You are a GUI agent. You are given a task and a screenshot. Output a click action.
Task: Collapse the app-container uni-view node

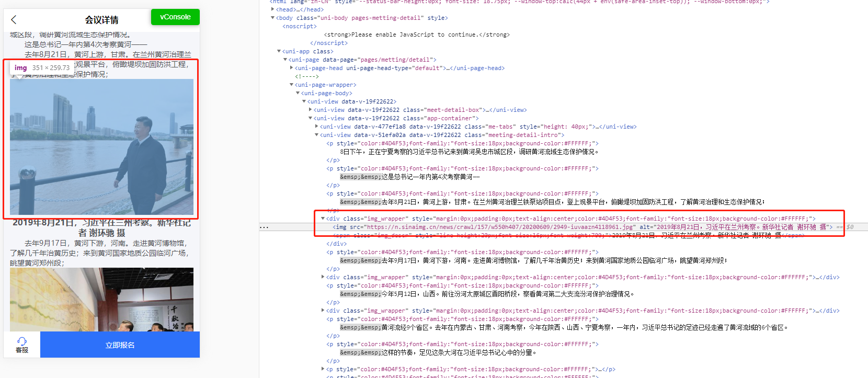[310, 118]
